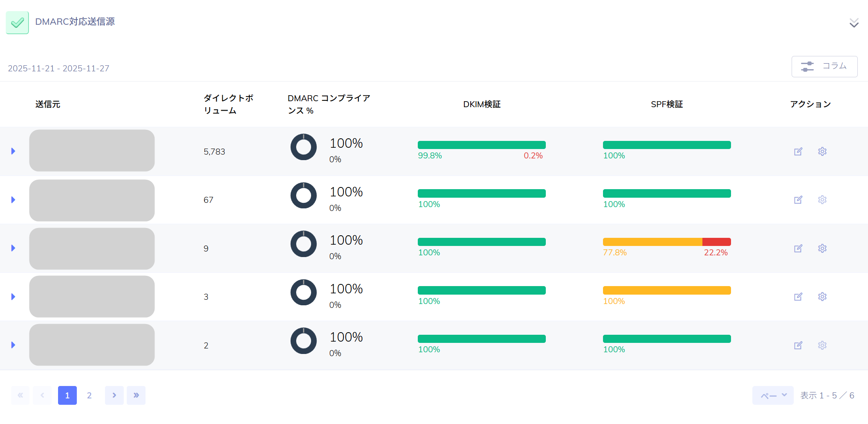Click the edit icon for the 5,783 volume row

click(x=798, y=152)
